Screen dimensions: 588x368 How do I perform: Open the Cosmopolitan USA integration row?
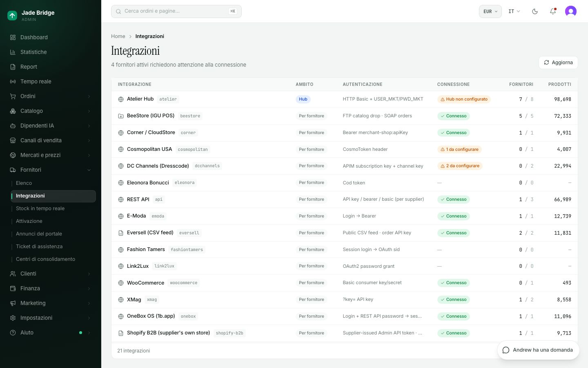point(345,149)
